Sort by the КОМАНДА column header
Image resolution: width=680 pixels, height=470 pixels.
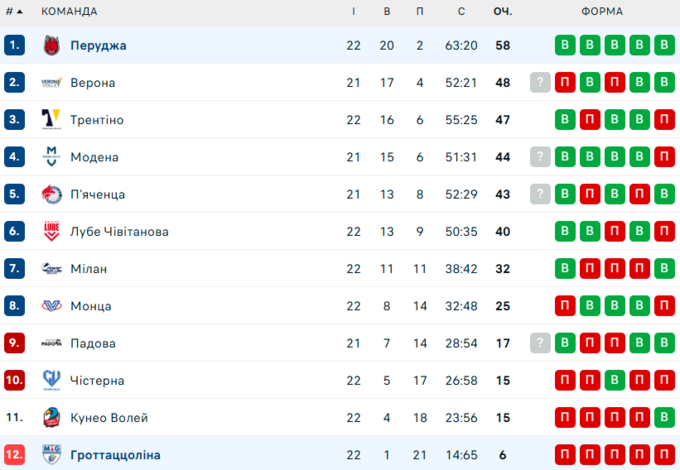tap(69, 12)
